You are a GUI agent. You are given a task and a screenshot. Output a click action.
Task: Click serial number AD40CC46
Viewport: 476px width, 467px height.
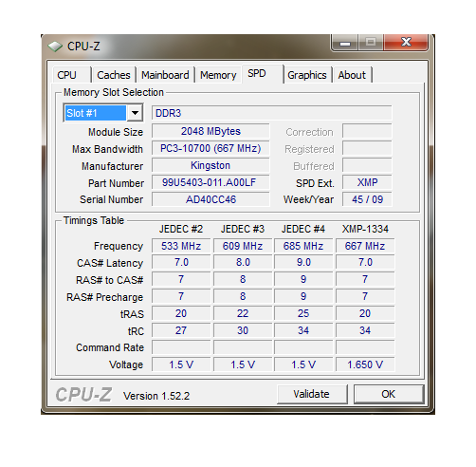pos(211,199)
